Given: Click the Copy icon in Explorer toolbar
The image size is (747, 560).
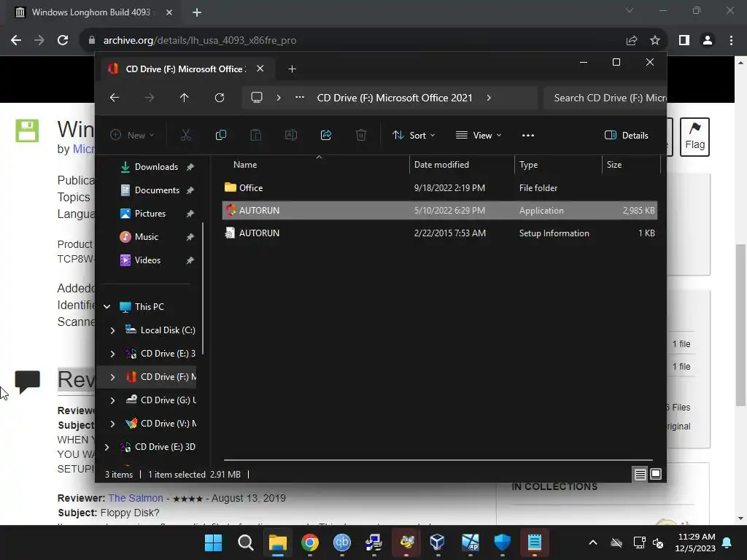Looking at the screenshot, I should point(220,135).
